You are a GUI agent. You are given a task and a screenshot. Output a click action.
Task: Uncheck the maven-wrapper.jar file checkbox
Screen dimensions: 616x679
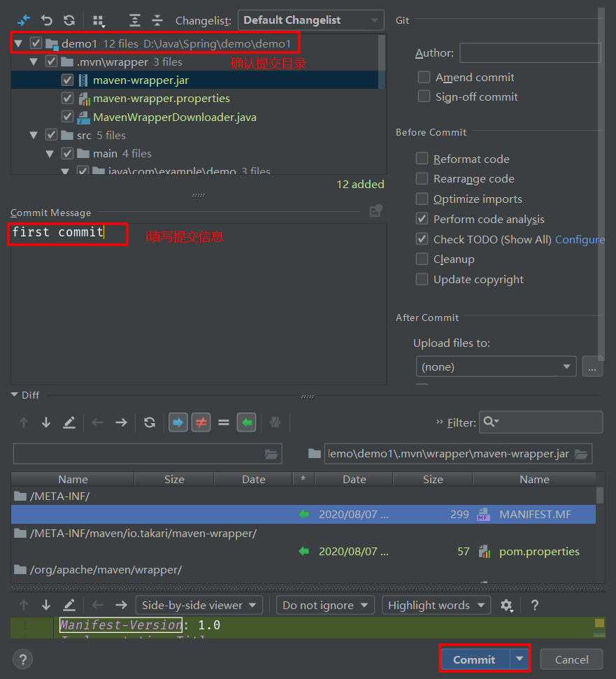pos(67,80)
